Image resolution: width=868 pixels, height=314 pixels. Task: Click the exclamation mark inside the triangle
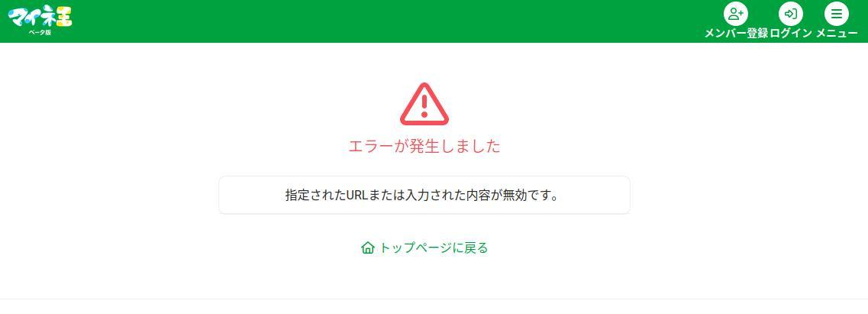point(424,105)
